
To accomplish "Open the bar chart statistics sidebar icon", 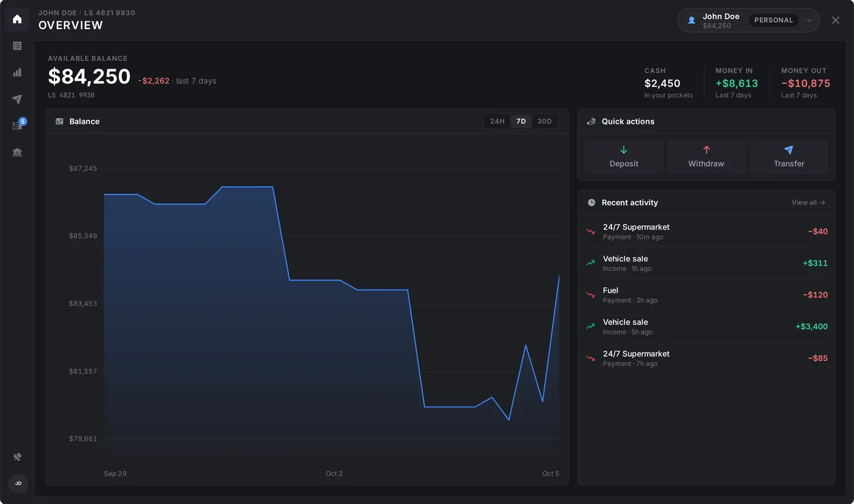I will click(17, 72).
